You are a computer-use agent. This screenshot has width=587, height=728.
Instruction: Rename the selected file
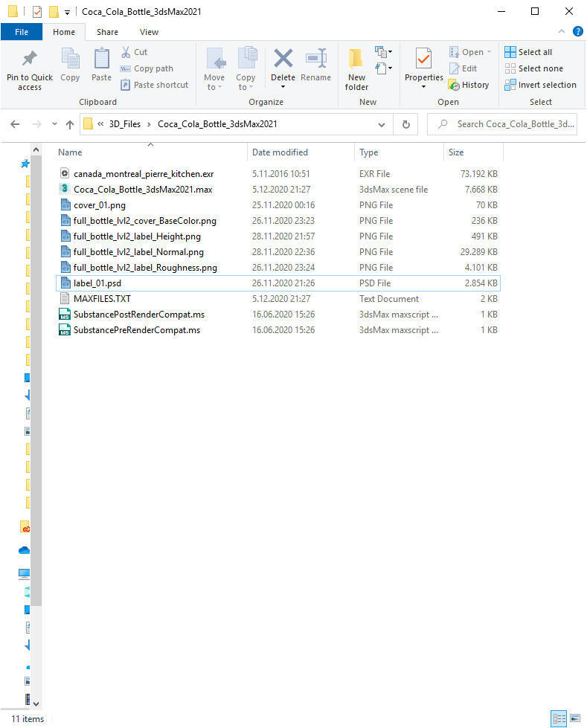point(315,65)
